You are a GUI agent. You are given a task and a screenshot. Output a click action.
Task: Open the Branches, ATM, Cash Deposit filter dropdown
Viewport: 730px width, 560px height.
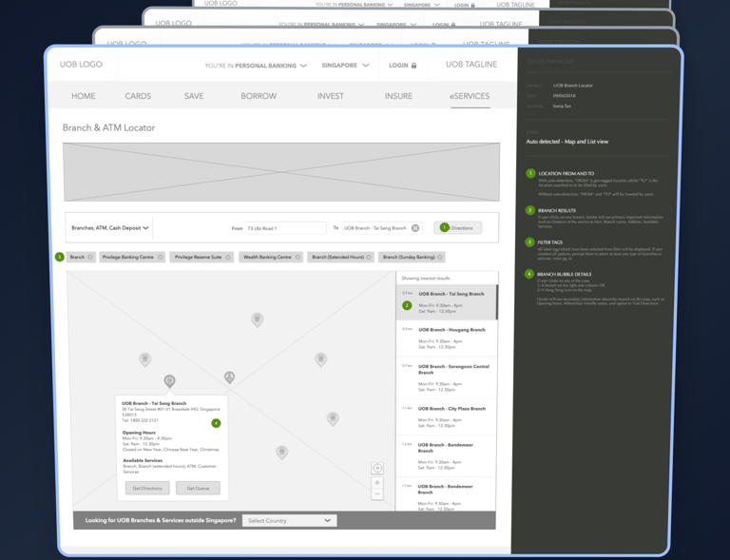click(110, 228)
